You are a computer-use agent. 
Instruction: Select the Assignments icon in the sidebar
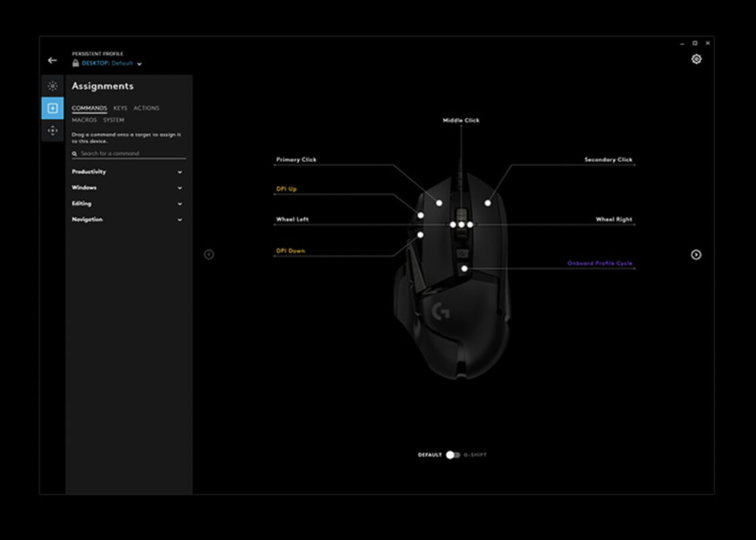point(52,108)
